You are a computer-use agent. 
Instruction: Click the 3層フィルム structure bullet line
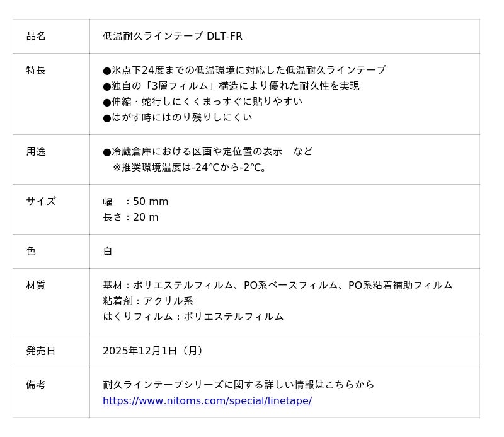[231, 86]
